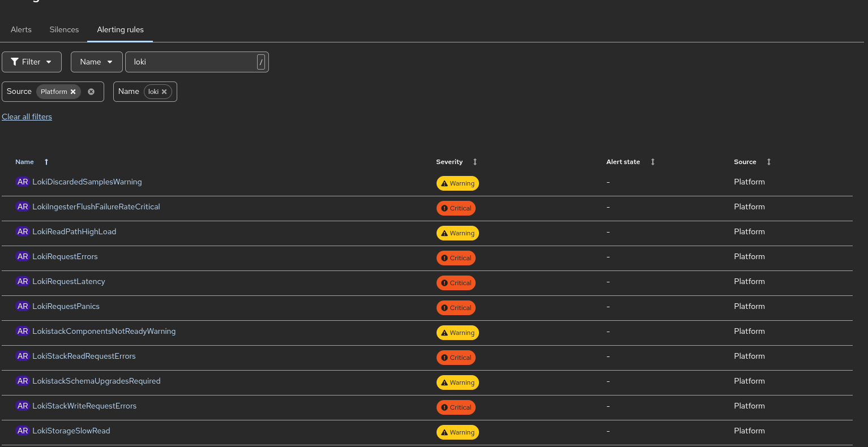
Task: Click the Warning badge for LokiStorageSlowRead
Action: point(457,432)
